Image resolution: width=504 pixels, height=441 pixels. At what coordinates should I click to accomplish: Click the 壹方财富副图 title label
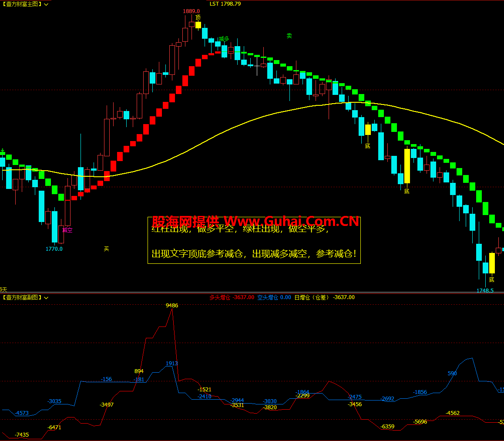[22, 297]
